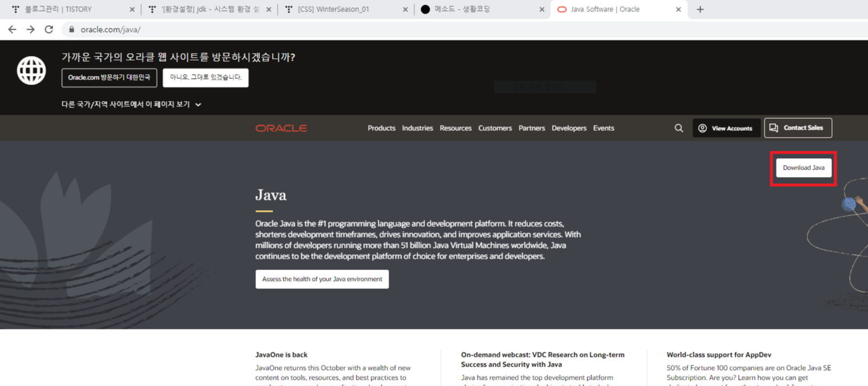Expand 다른 국가/지역 사이트에서 이 페이지 보기
The width and height of the screenshot is (868, 386).
pos(131,104)
